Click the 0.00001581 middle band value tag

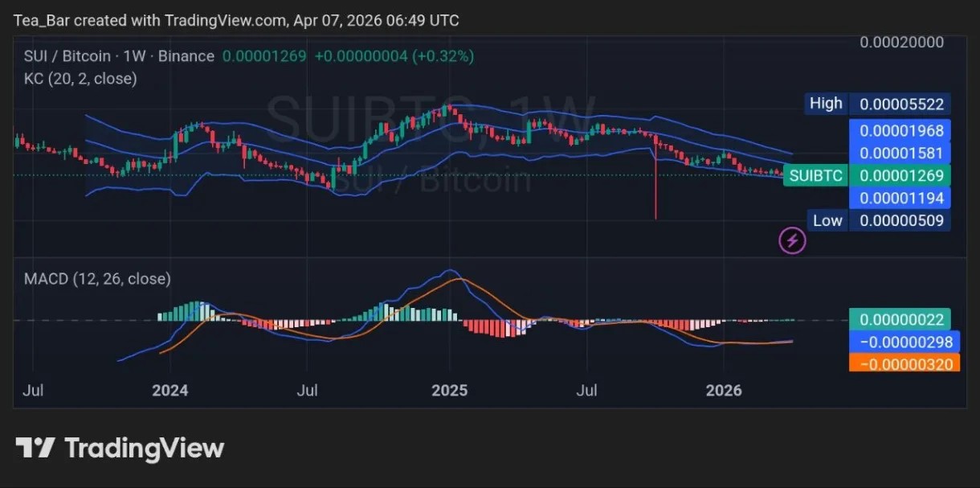(x=900, y=153)
